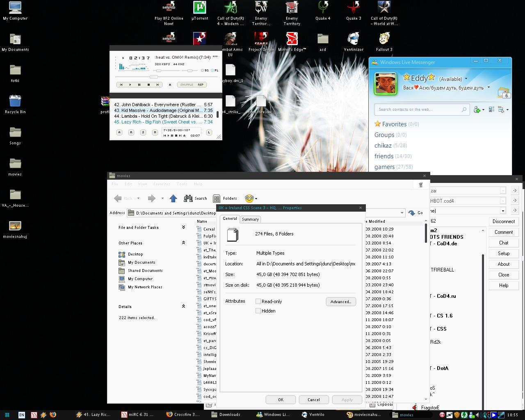The height and width of the screenshot is (420, 525).
Task: Select General tab in Properties dialog
Action: (x=230, y=219)
